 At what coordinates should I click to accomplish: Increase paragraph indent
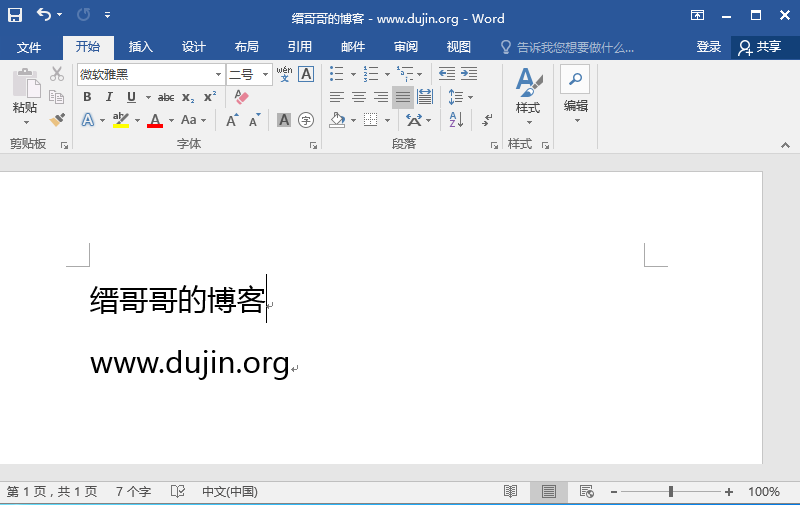(469, 74)
